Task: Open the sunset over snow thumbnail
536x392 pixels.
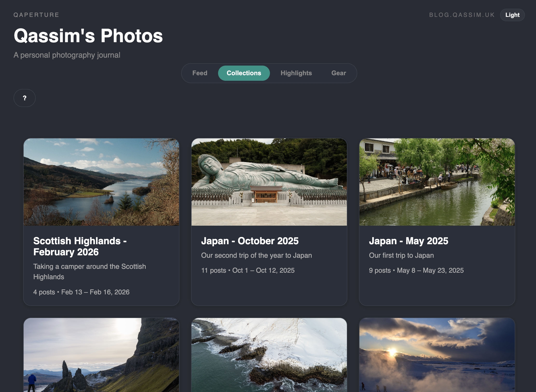Action: [x=437, y=355]
